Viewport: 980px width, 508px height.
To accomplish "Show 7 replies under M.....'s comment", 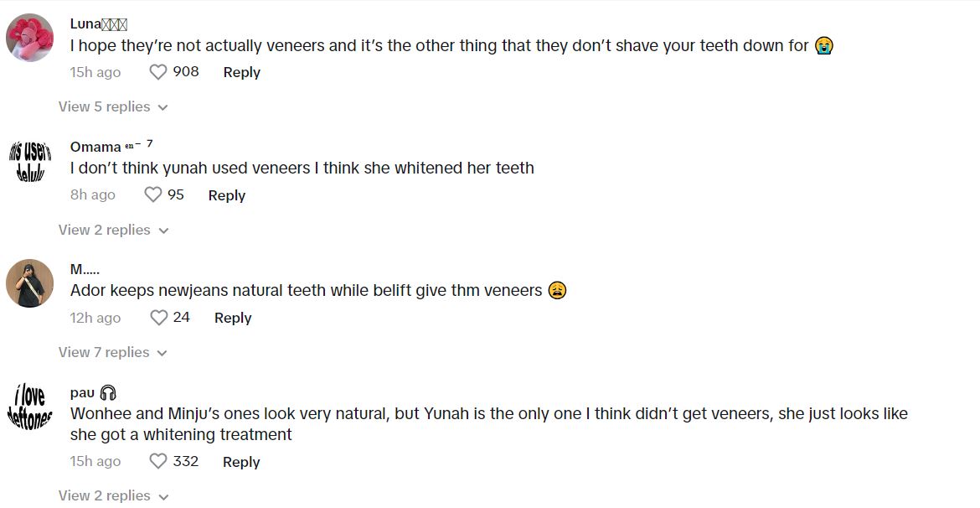I will 113,352.
